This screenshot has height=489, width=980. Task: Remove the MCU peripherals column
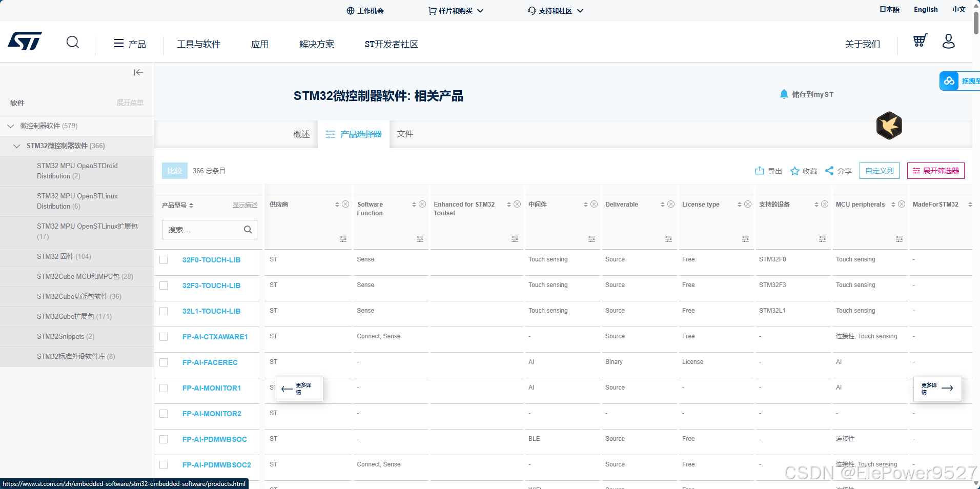902,204
